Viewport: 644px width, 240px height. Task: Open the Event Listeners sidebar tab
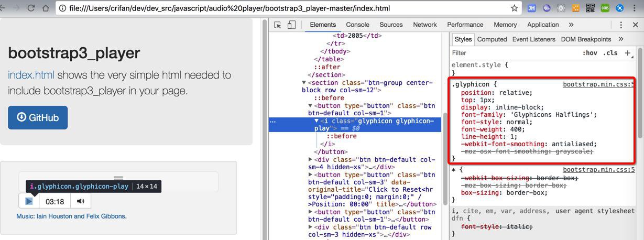(x=534, y=39)
